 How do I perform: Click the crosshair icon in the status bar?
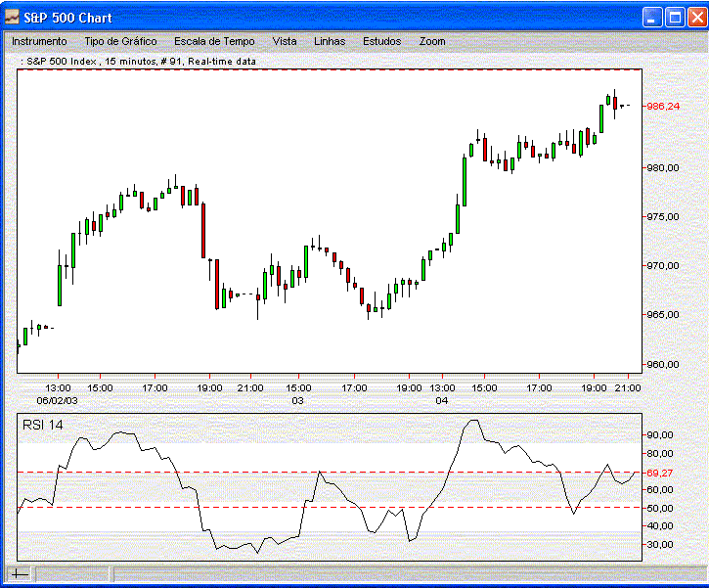click(x=19, y=574)
